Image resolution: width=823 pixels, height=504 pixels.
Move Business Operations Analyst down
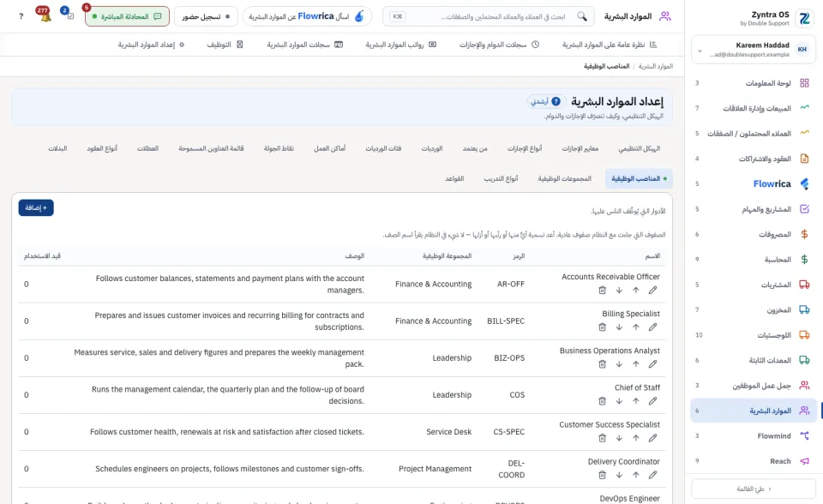[x=619, y=363]
